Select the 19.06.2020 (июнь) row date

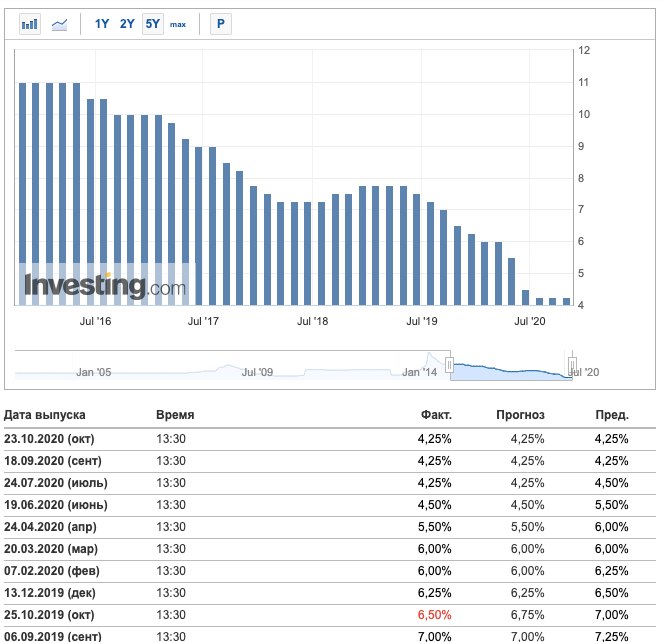(56, 505)
